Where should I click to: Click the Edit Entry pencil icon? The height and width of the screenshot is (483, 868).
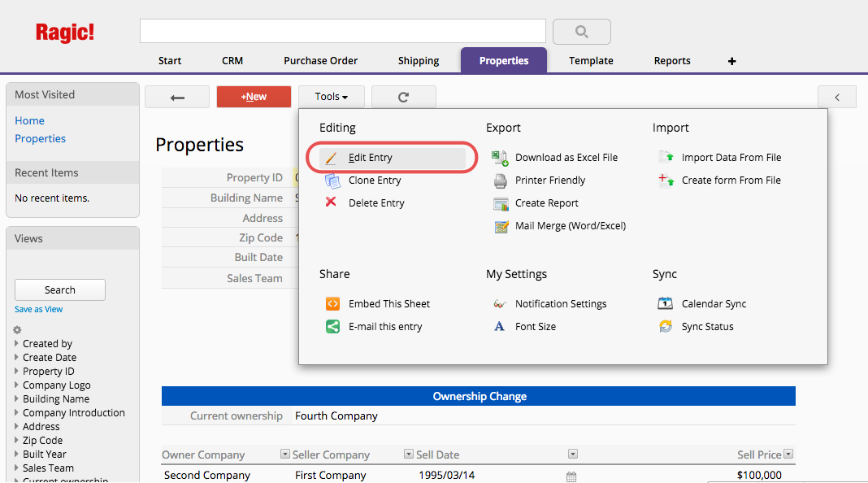pyautogui.click(x=332, y=158)
